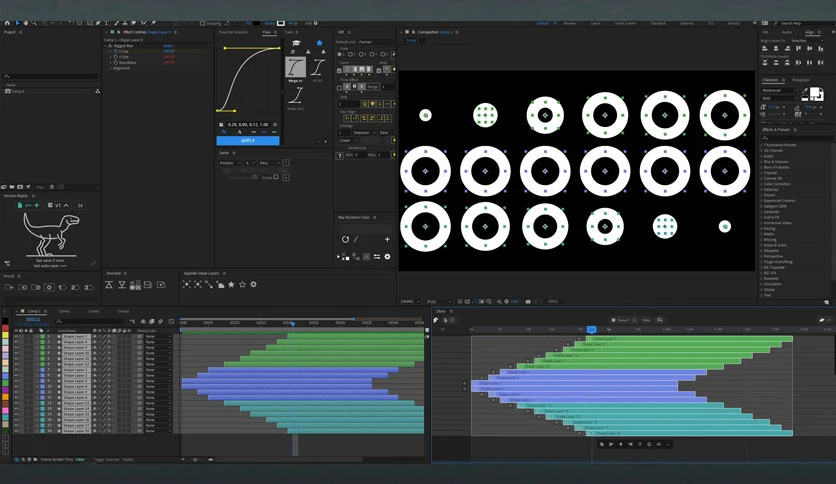The width and height of the screenshot is (836, 484).
Task: Click the align left icon in Align panel
Action: click(x=765, y=49)
